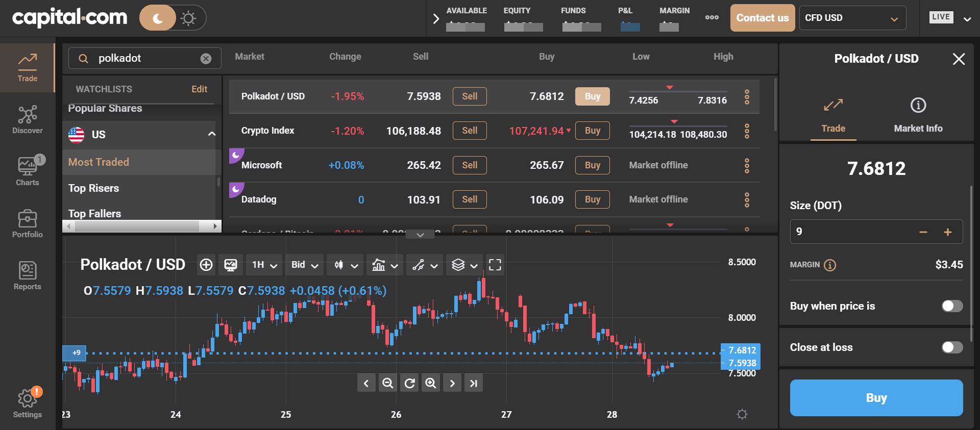
Task: Open more options for Microsoft row
Action: click(747, 165)
